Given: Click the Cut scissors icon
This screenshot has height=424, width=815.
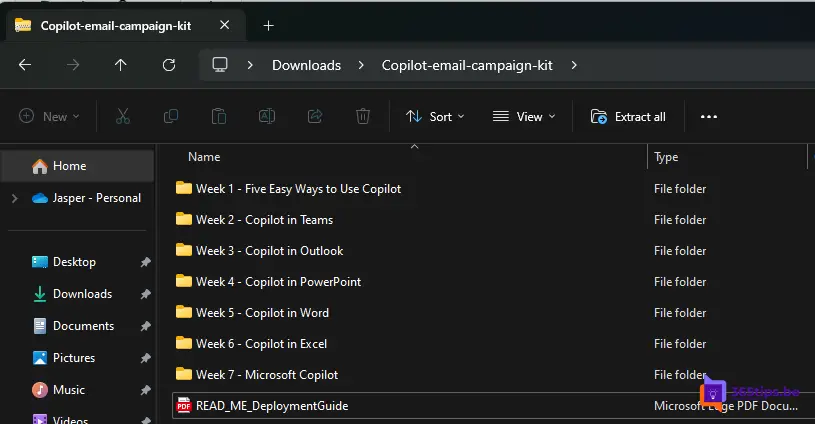Looking at the screenshot, I should 123,117.
